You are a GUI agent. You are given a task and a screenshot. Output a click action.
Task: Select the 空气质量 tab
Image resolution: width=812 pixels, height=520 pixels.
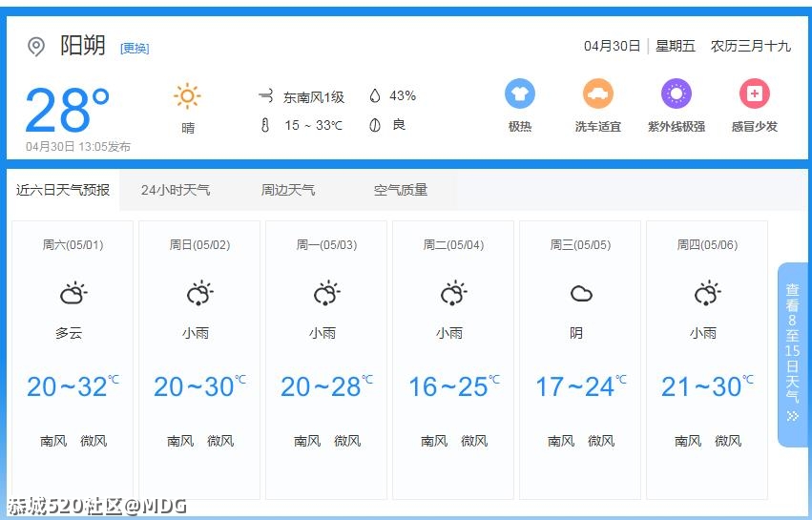401,190
